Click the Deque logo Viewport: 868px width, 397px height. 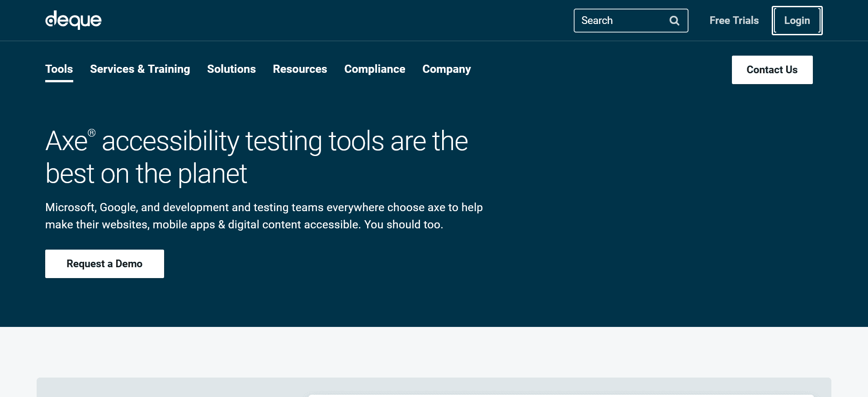[73, 20]
